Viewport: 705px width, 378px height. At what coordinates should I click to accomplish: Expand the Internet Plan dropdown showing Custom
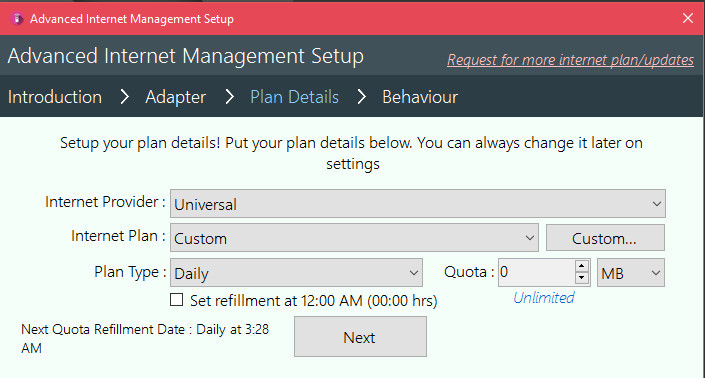coord(354,238)
